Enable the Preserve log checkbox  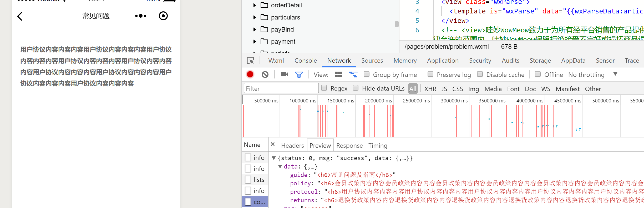coord(430,74)
